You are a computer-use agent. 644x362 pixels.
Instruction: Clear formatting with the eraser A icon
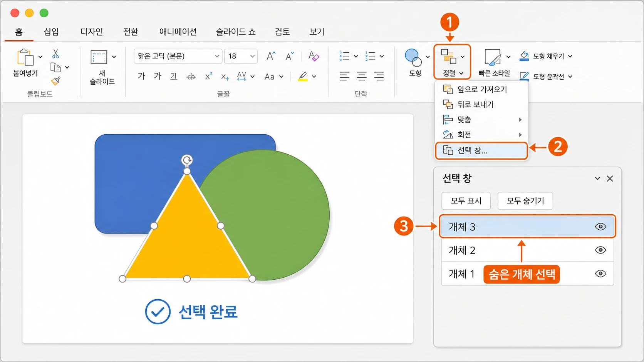click(314, 56)
